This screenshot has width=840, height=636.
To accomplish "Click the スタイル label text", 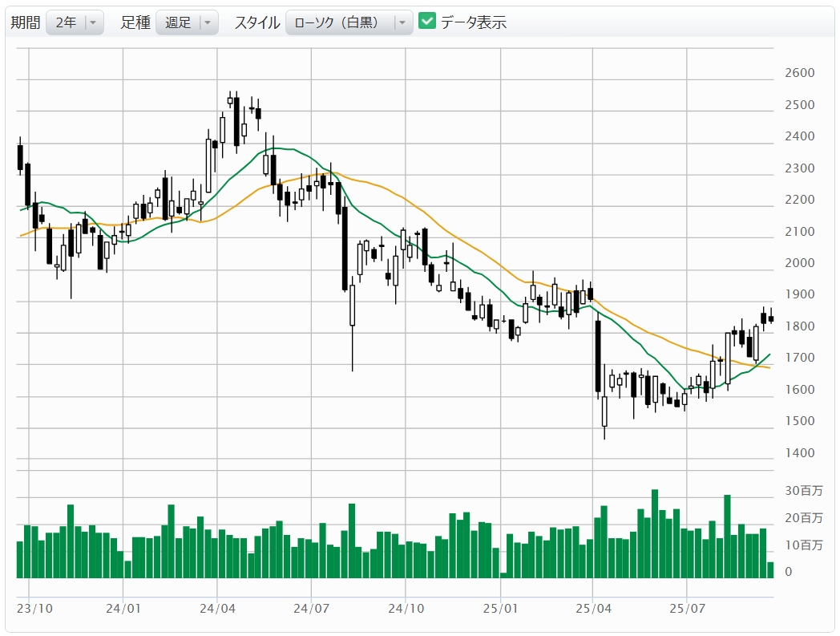I will coord(256,22).
